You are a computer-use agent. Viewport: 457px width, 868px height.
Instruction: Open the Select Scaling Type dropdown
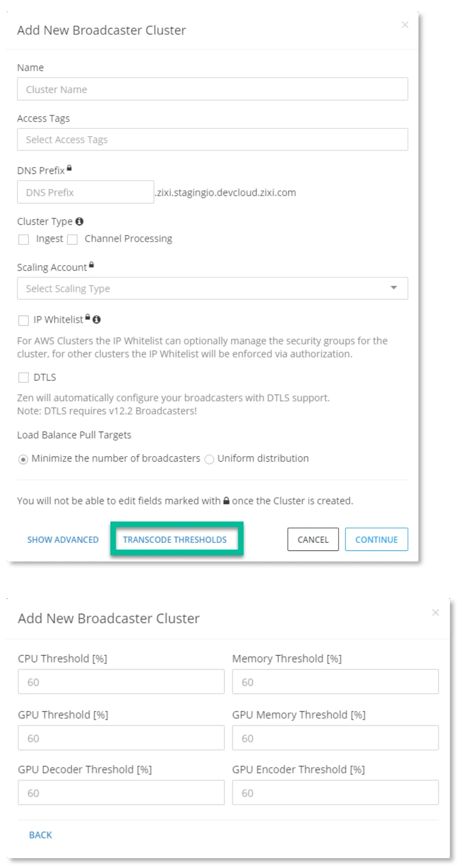pyautogui.click(x=212, y=288)
